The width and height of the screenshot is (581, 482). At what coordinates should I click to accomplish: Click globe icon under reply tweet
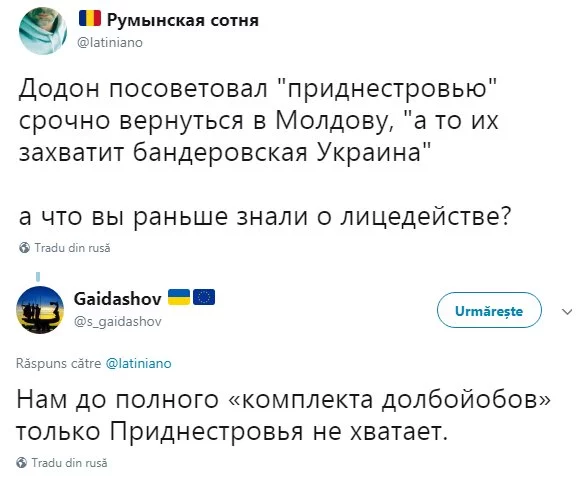point(22,462)
